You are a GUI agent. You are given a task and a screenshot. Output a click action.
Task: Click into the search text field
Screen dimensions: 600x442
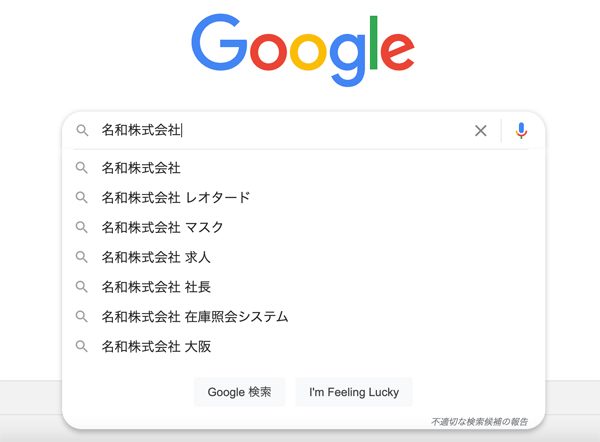pyautogui.click(x=283, y=130)
